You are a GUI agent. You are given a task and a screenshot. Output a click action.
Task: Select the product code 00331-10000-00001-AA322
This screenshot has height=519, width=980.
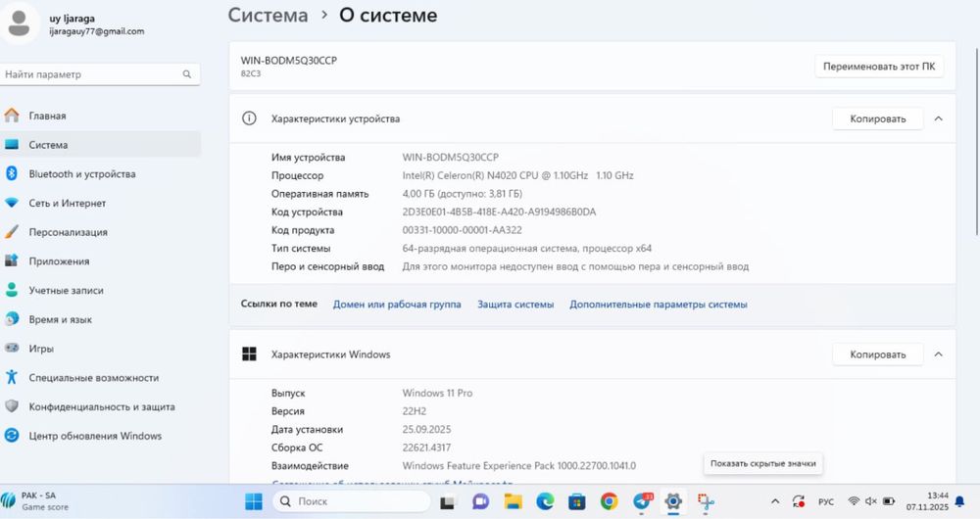(462, 230)
